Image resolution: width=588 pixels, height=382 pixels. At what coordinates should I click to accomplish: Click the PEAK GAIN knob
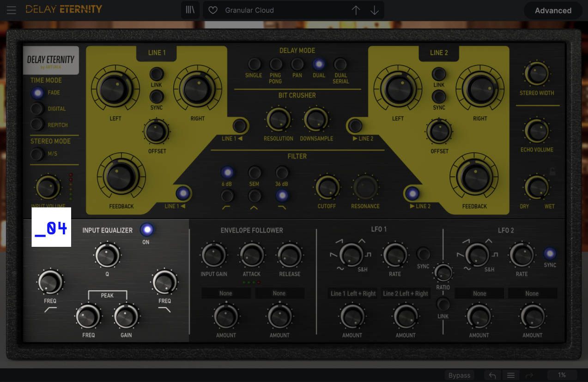(x=126, y=316)
